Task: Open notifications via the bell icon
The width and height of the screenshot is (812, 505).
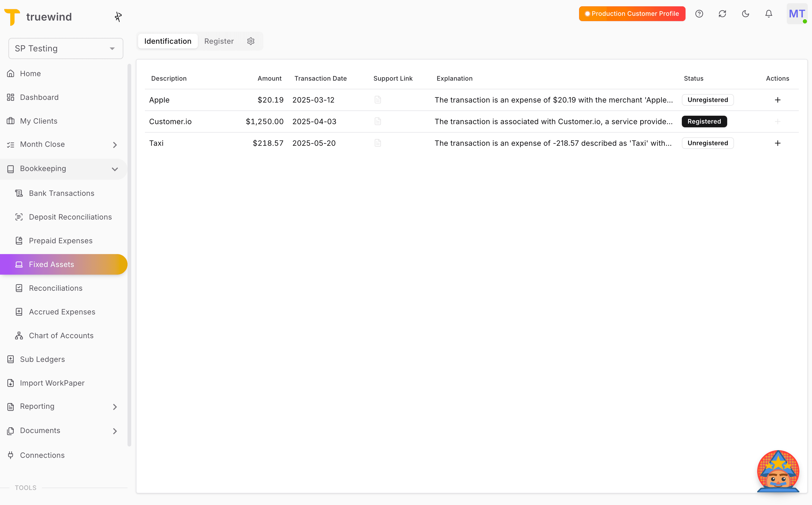Action: click(x=768, y=14)
